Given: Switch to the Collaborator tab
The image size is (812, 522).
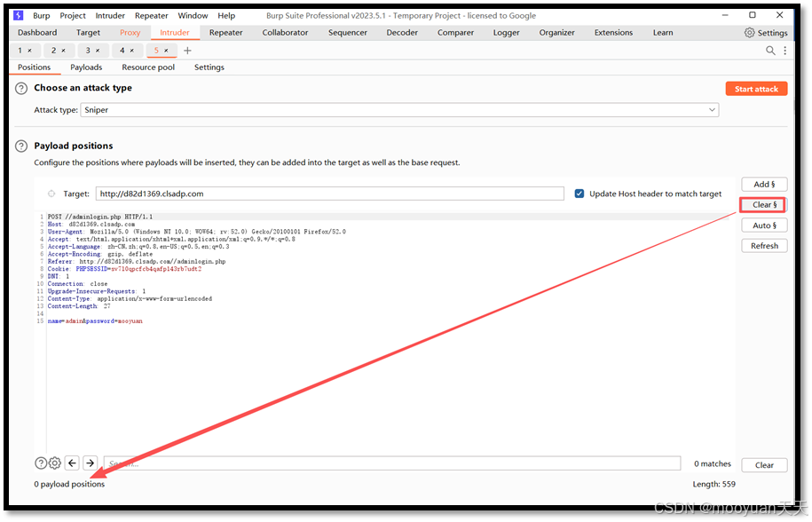Looking at the screenshot, I should (285, 33).
